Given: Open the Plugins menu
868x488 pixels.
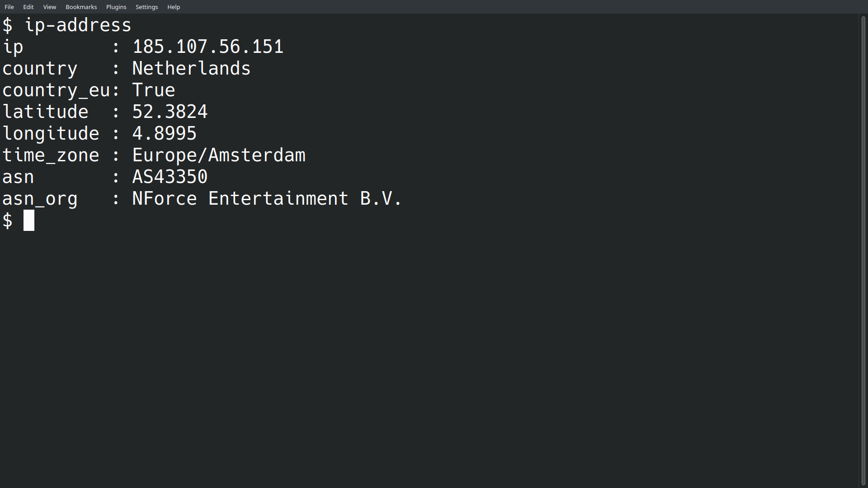Looking at the screenshot, I should coord(116,7).
